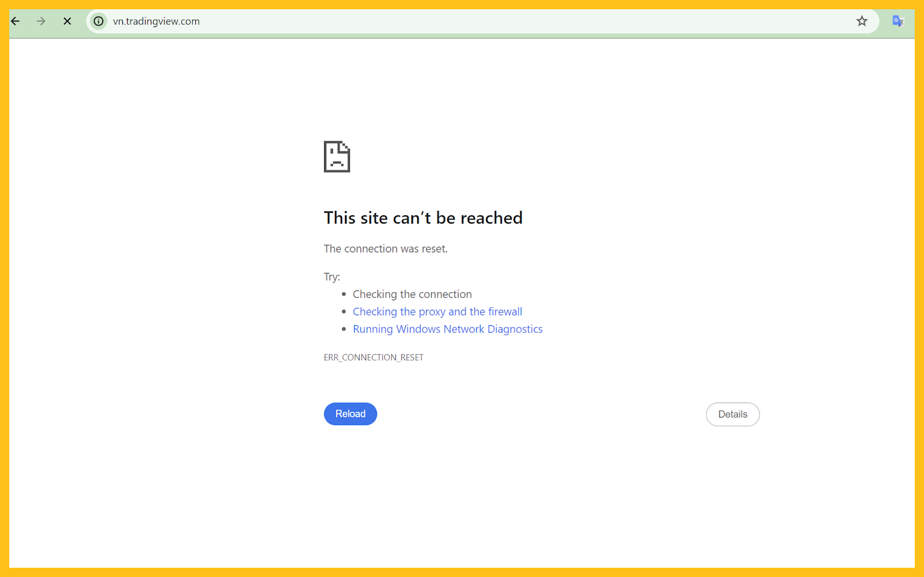View site information for vn.tradingview.com
This screenshot has height=577, width=924.
coord(98,21)
